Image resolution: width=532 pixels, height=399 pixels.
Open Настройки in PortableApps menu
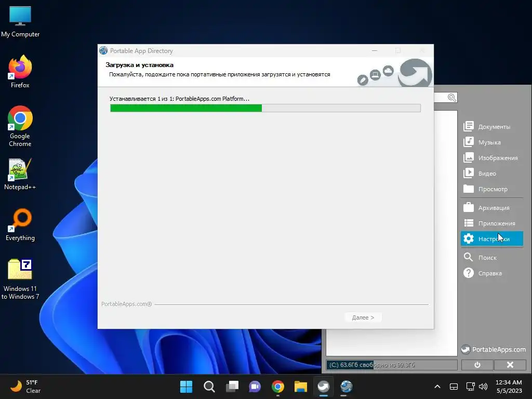[x=491, y=239]
